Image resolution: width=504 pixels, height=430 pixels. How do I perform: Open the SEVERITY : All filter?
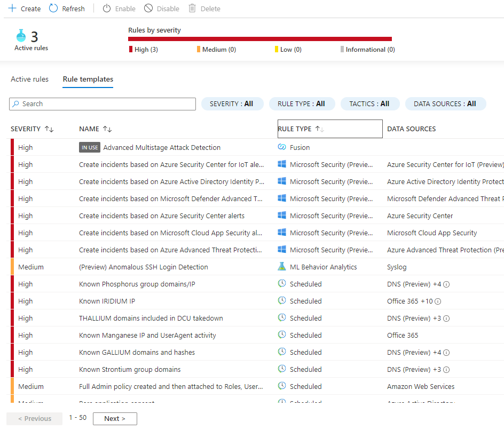[x=232, y=103]
